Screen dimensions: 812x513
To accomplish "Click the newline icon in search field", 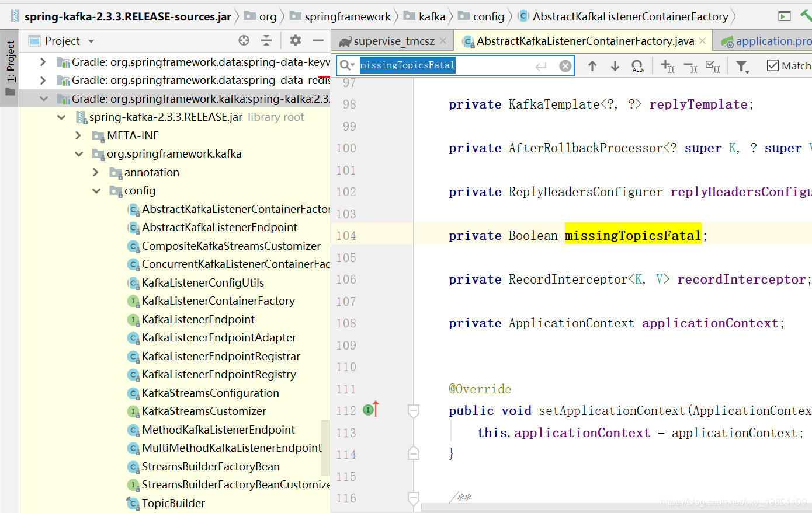I will (542, 66).
